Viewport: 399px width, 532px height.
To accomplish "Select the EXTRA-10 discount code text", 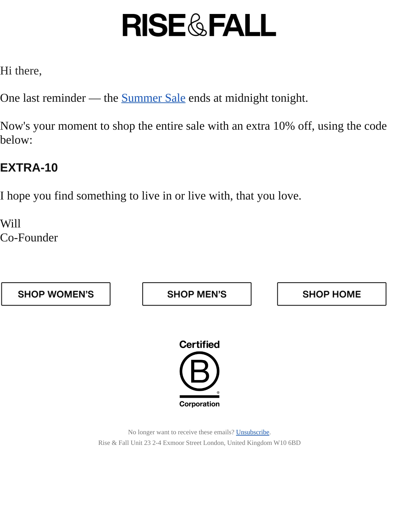I will tap(29, 168).
